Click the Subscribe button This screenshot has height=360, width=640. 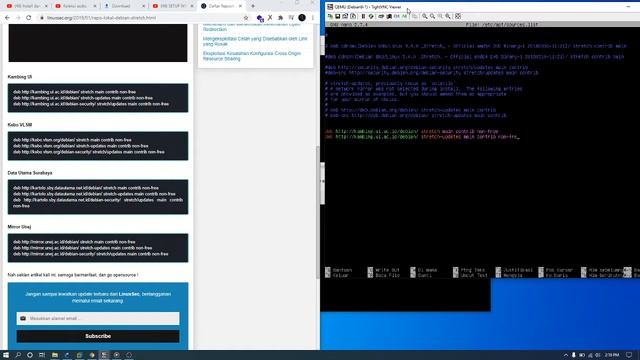pos(98,336)
